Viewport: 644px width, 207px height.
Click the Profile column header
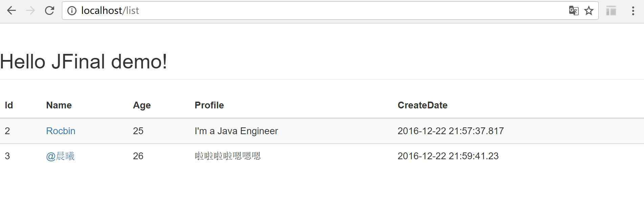click(209, 105)
